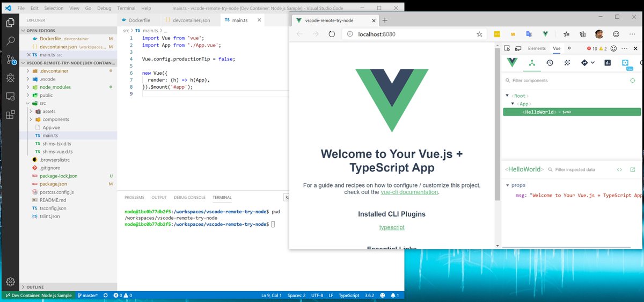Click open in editor icon beside HelloWorld
This screenshot has height=302, width=644.
tap(633, 169)
